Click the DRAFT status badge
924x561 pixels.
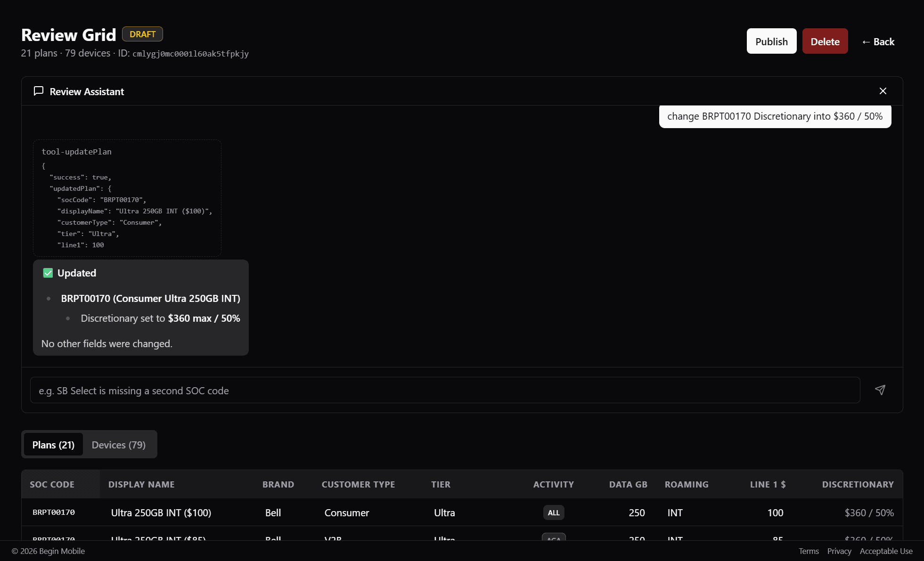pyautogui.click(x=142, y=34)
